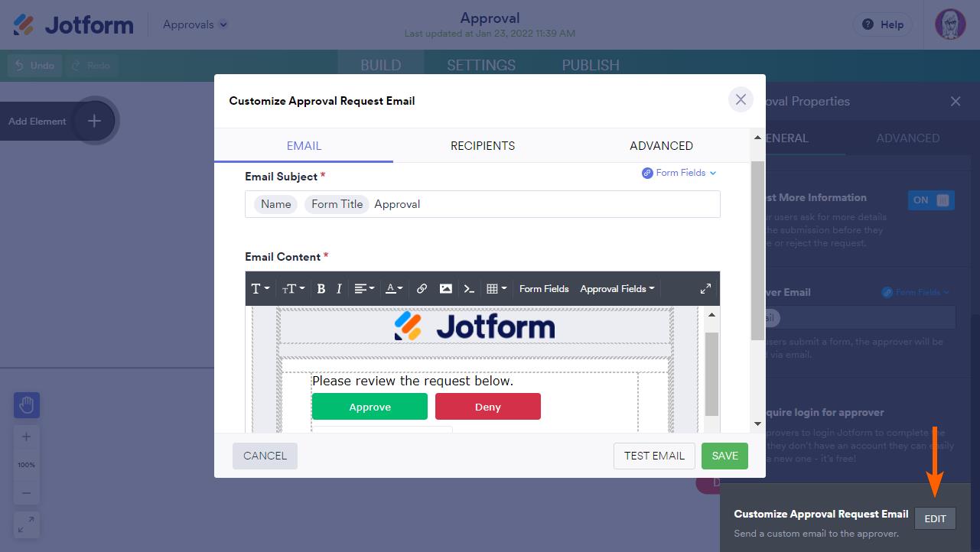The image size is (980, 552).
Task: Select the hand pan tool
Action: pos(27,405)
